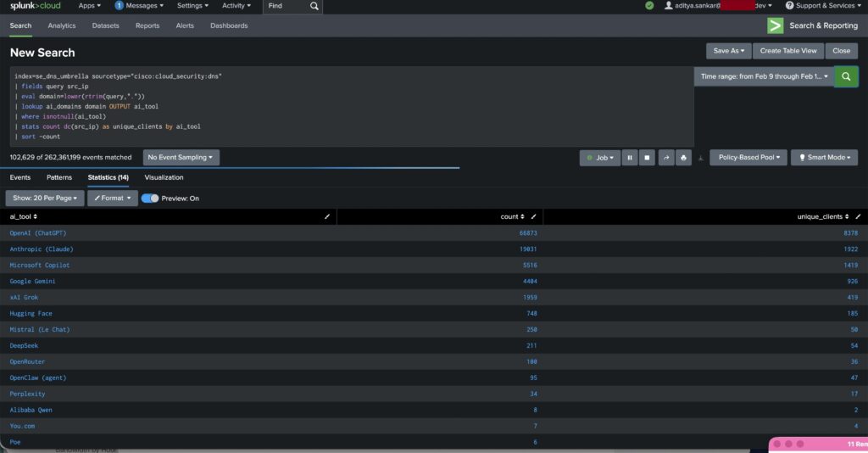This screenshot has width=868, height=453.
Task: Open Show 20 Per Page dropdown
Action: click(x=46, y=198)
